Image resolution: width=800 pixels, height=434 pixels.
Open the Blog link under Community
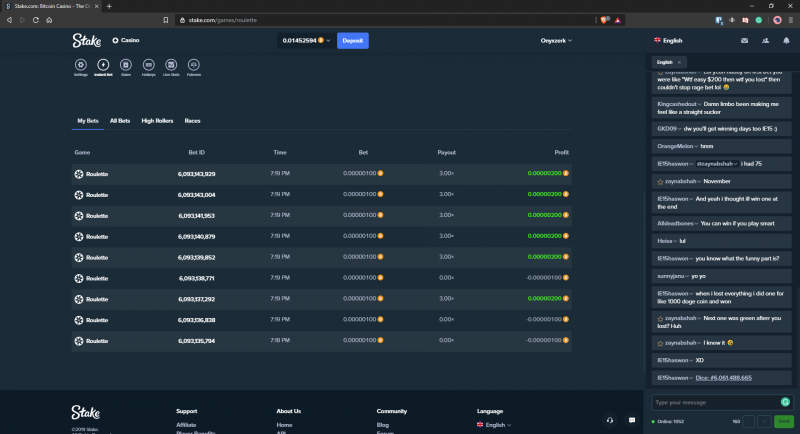point(383,425)
